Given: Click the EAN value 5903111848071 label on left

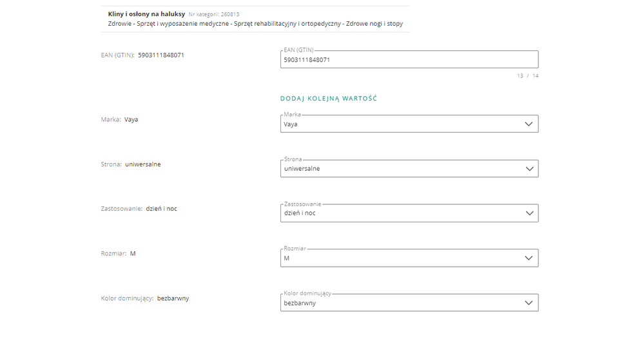Looking at the screenshot, I should pos(161,55).
